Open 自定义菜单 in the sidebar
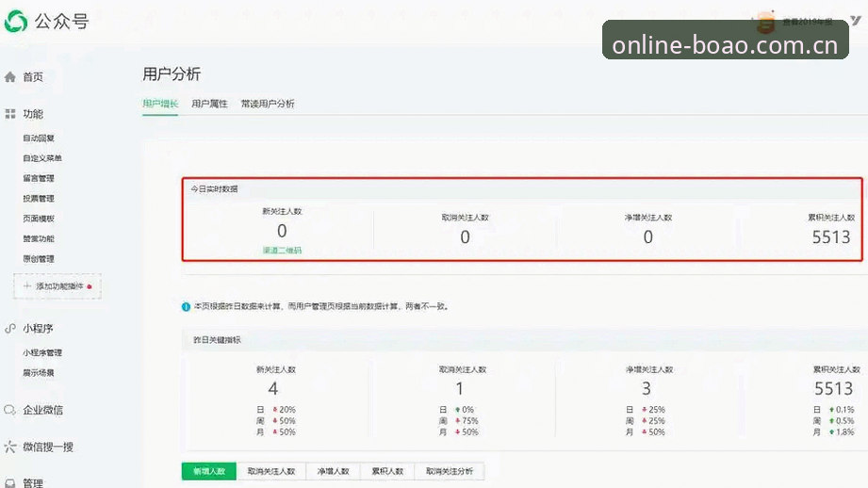 (x=42, y=158)
